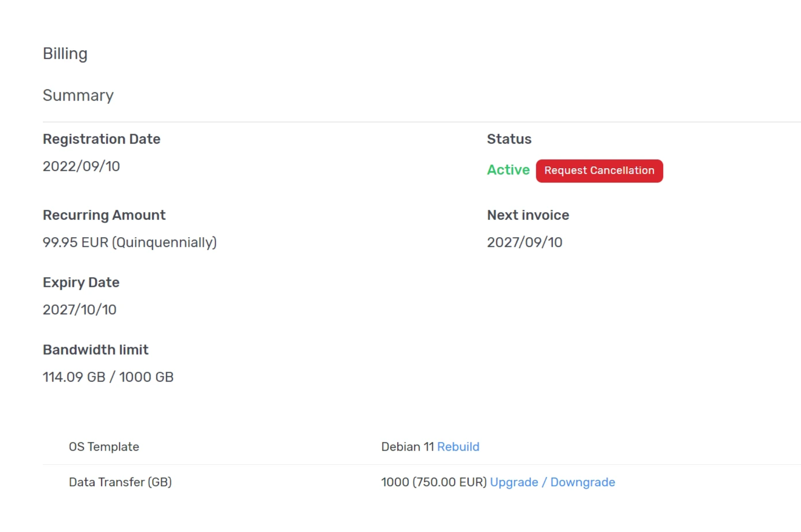Follow the Upgrade / Downgrade link
This screenshot has width=801, height=532.
pos(552,482)
